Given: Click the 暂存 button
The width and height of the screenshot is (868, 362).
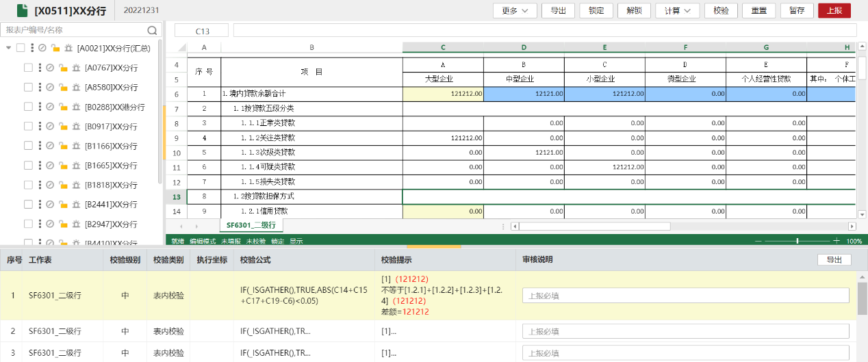Looking at the screenshot, I should (x=797, y=10).
